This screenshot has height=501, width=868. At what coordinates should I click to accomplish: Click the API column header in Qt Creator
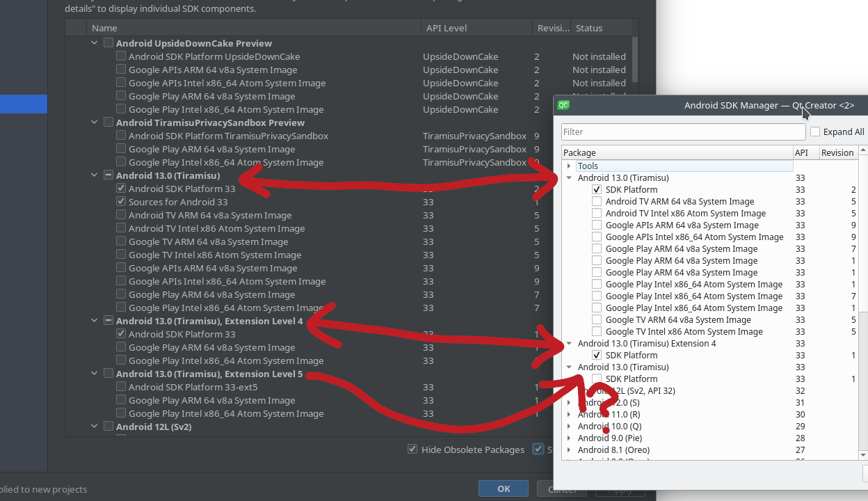(805, 153)
